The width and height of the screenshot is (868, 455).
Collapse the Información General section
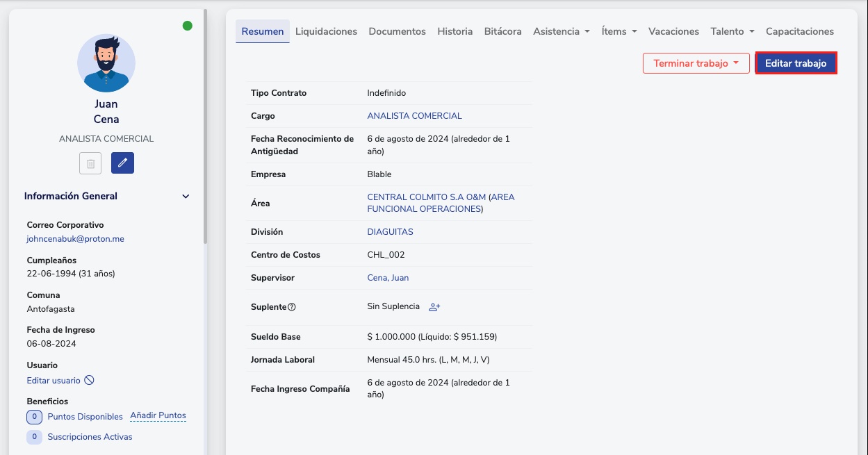coord(186,197)
